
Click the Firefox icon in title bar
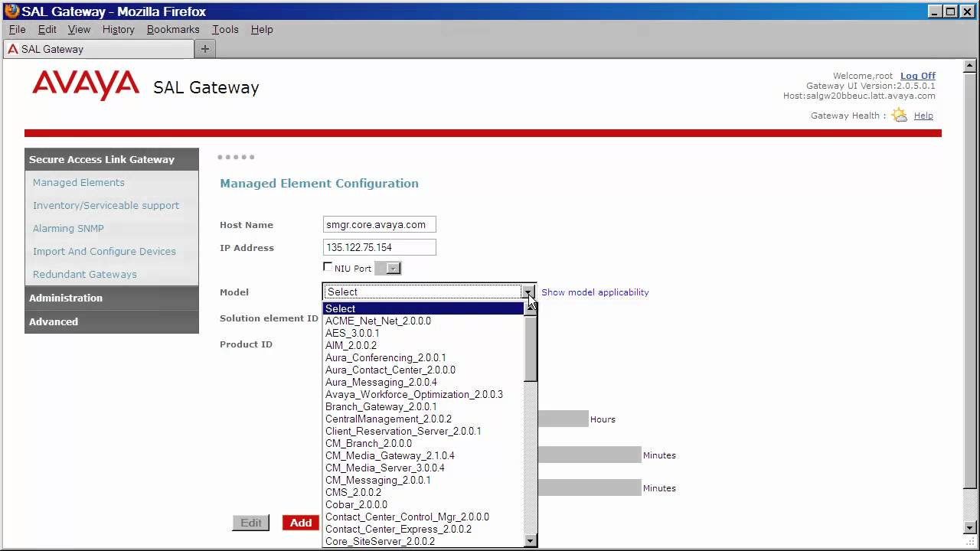coord(11,11)
